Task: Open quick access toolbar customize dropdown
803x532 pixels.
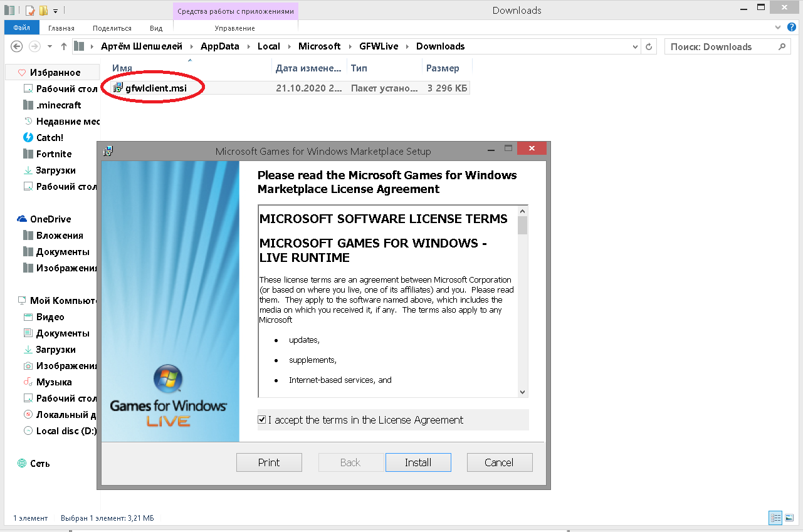Action: pos(55,11)
